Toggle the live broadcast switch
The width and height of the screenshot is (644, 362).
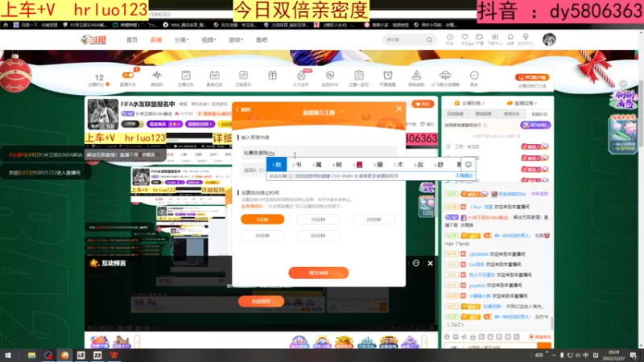(128, 75)
